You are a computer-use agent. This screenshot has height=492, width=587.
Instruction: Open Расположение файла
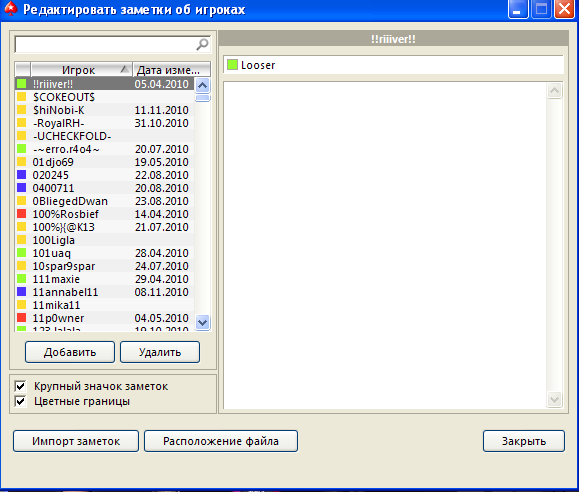tap(221, 441)
